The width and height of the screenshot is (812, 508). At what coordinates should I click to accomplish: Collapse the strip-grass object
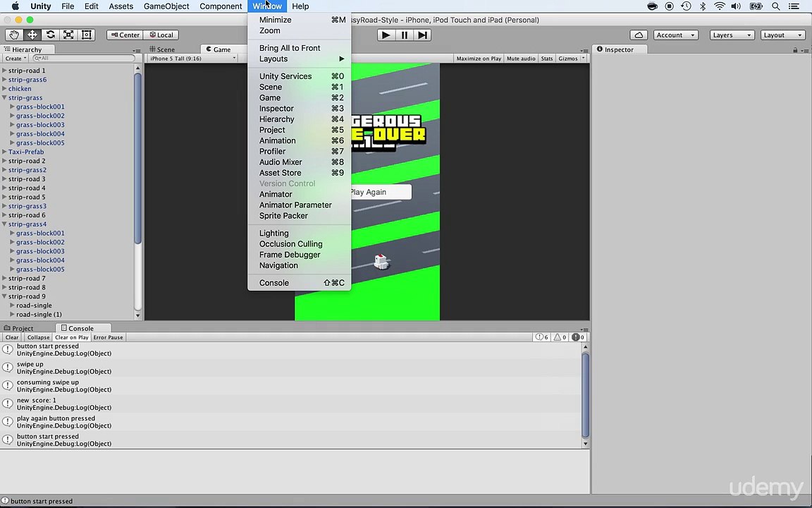point(4,97)
